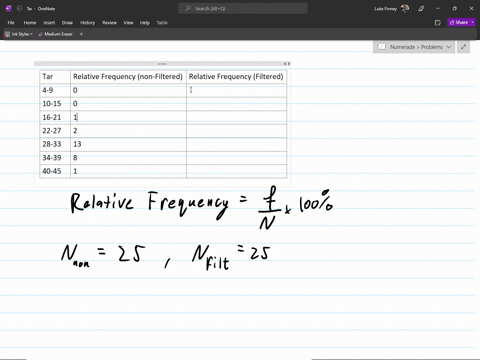
Task: Click the '34-39' table cell
Action: pos(55,158)
